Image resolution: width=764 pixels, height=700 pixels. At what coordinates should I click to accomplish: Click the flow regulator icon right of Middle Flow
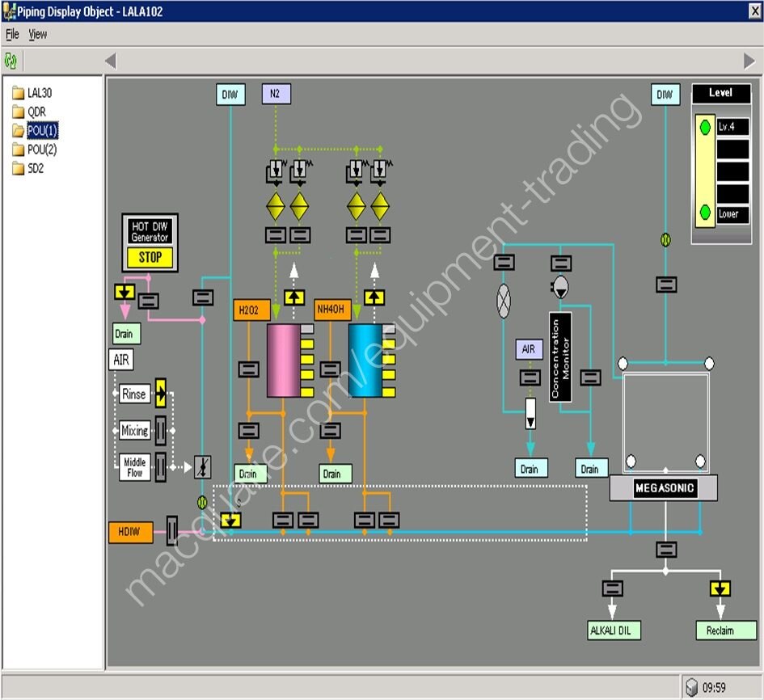click(203, 467)
